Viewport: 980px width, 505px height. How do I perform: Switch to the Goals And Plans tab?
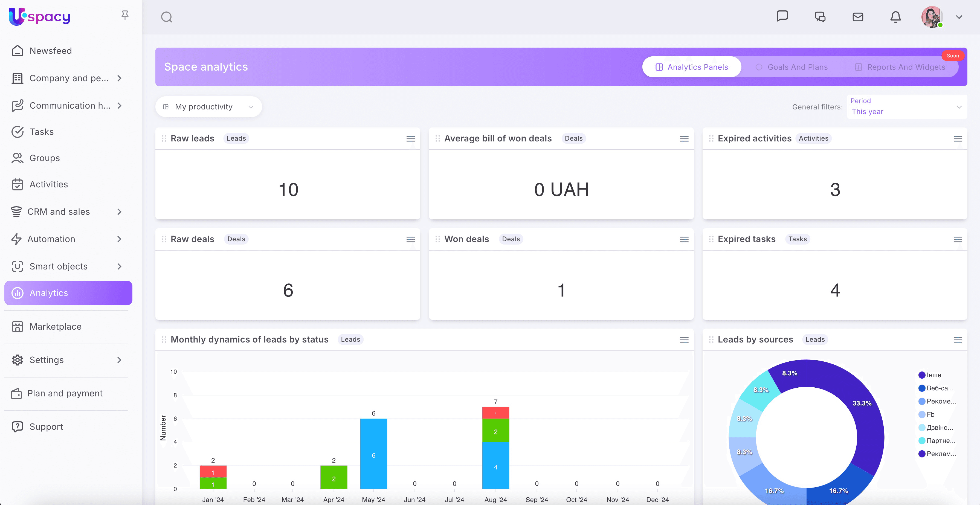[x=792, y=67]
